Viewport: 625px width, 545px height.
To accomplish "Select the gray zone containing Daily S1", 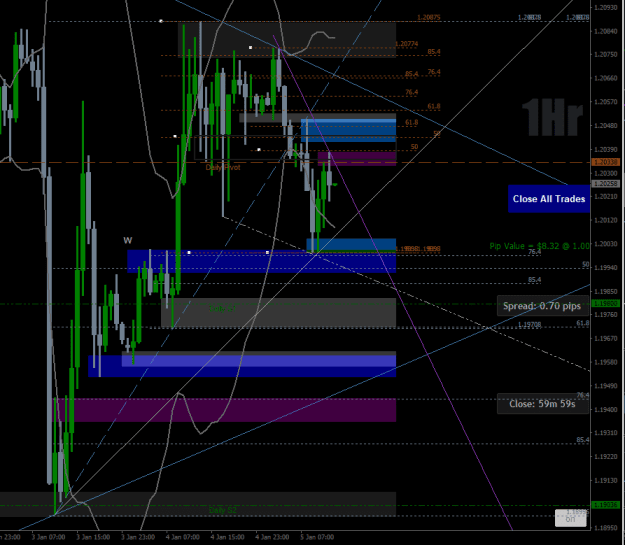I will (279, 313).
